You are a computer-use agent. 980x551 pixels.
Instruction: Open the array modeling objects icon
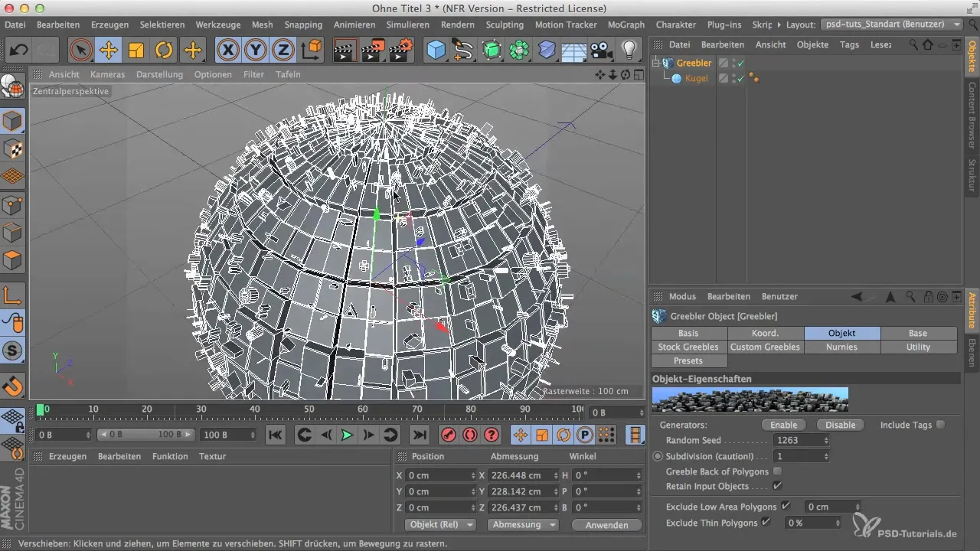pyautogui.click(x=519, y=51)
